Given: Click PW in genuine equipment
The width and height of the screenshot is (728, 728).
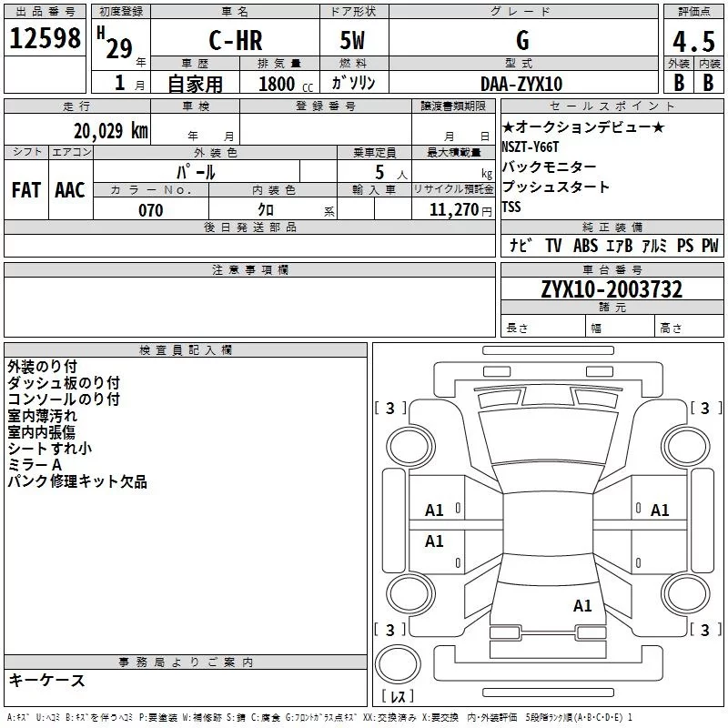Looking at the screenshot, I should pyautogui.click(x=710, y=245).
